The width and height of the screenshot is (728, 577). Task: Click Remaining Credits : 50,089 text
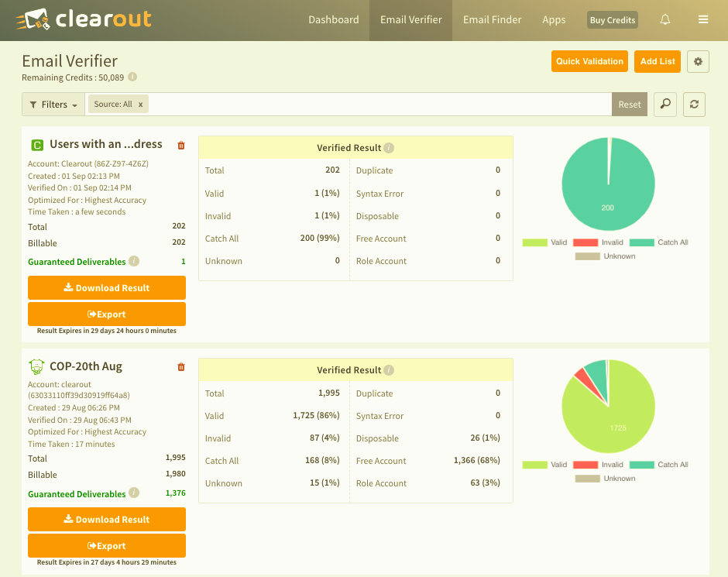73,77
